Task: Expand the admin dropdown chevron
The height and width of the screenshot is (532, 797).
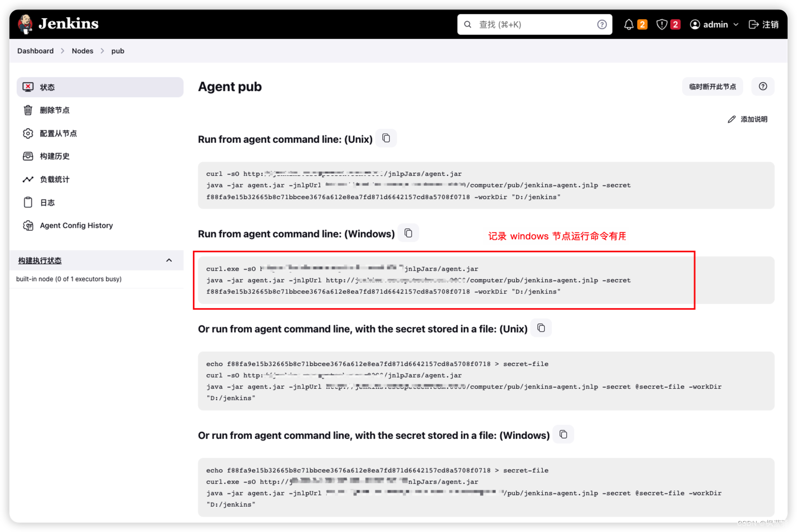Action: (736, 24)
